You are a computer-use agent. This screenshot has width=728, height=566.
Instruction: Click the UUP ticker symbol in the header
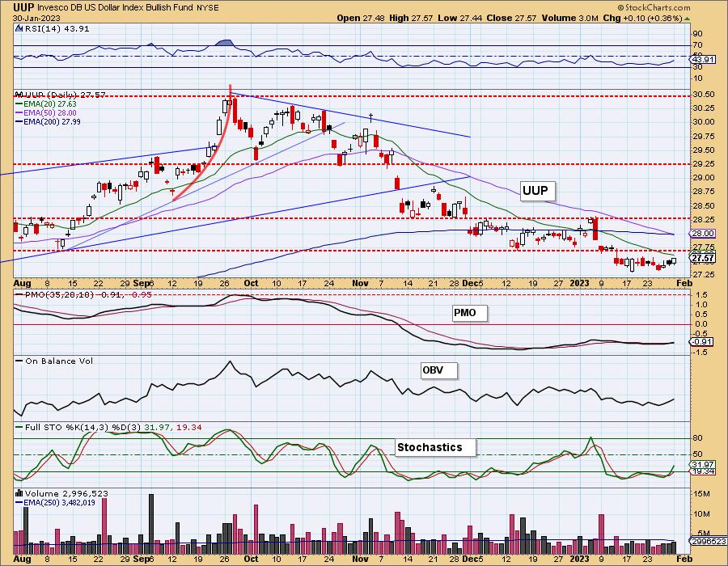(x=23, y=7)
